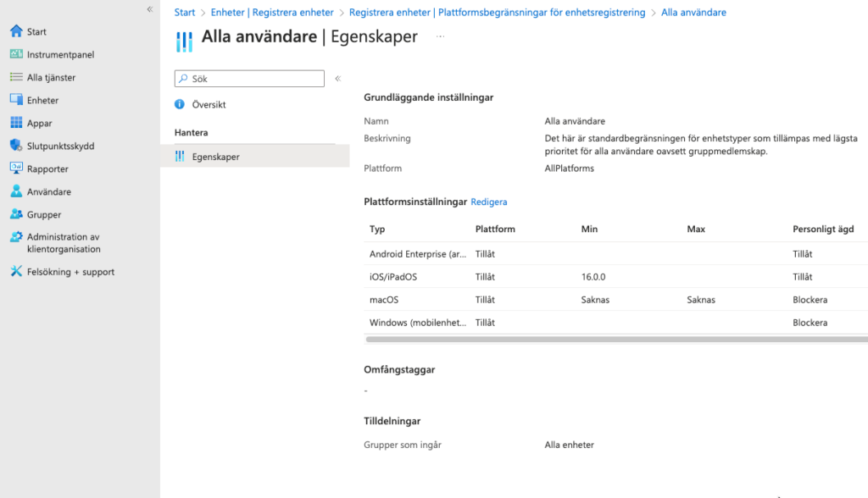Open Enheter | Registrera enheter breadcrumb
This screenshot has height=498, width=868.
(x=271, y=13)
